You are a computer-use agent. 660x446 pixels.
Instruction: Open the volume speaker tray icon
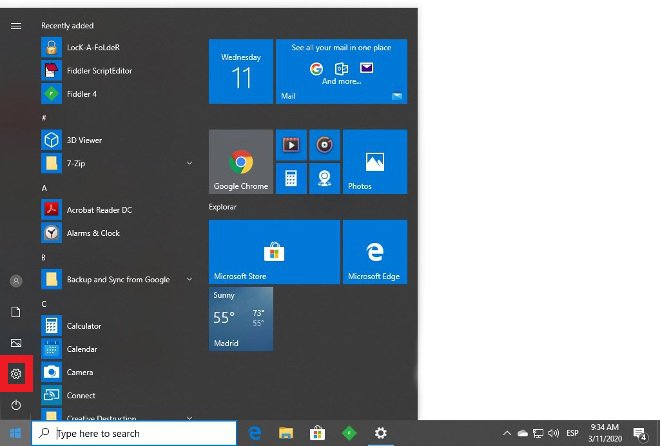(554, 433)
